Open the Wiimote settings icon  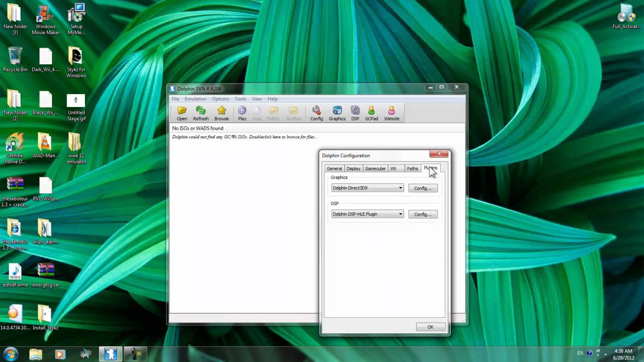point(391,113)
